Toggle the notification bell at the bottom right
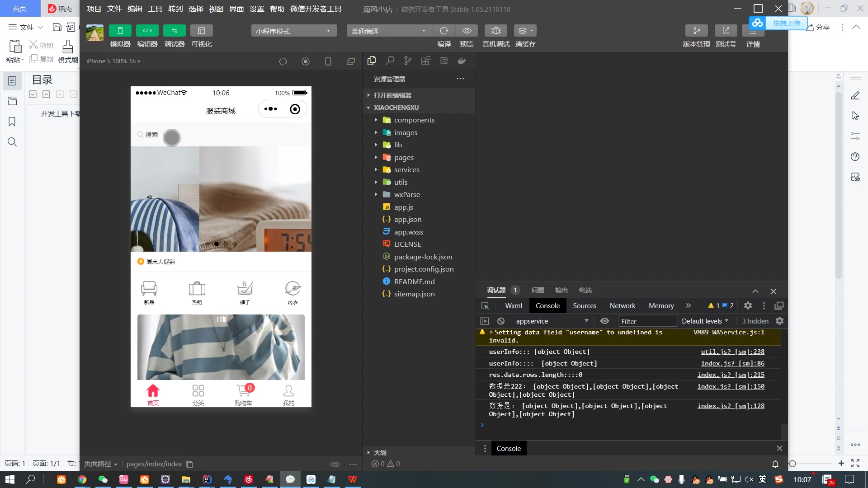This screenshot has height=488, width=868. 775,464
